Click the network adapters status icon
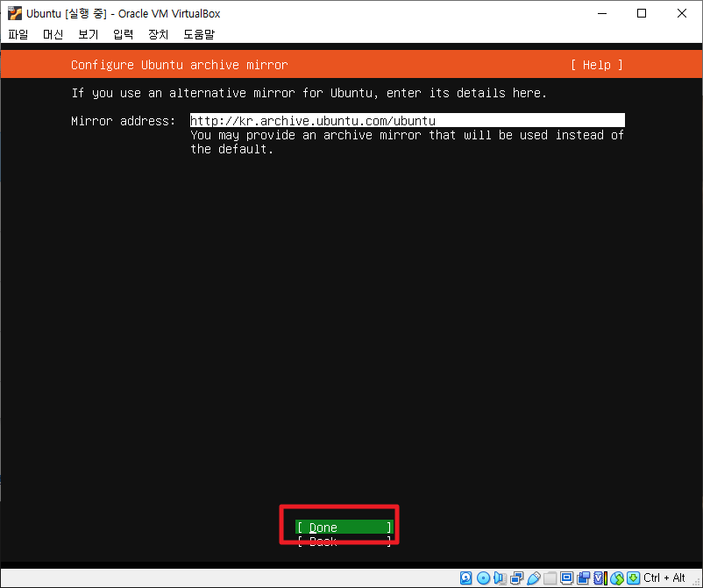 (x=516, y=578)
